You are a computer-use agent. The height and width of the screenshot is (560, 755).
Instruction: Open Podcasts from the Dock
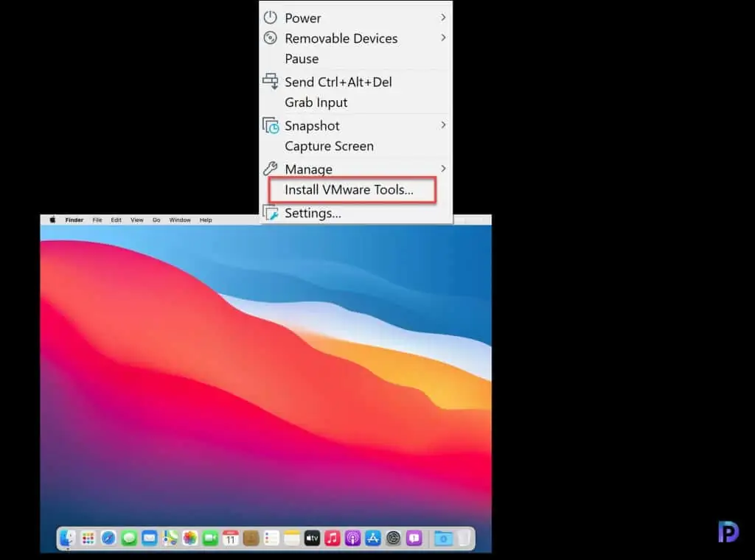(x=352, y=539)
